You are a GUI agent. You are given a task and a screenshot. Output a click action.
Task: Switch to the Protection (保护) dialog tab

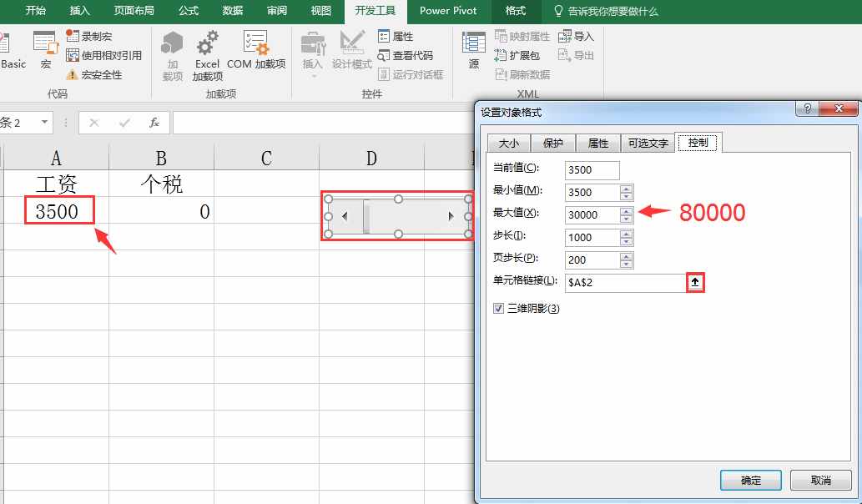553,144
